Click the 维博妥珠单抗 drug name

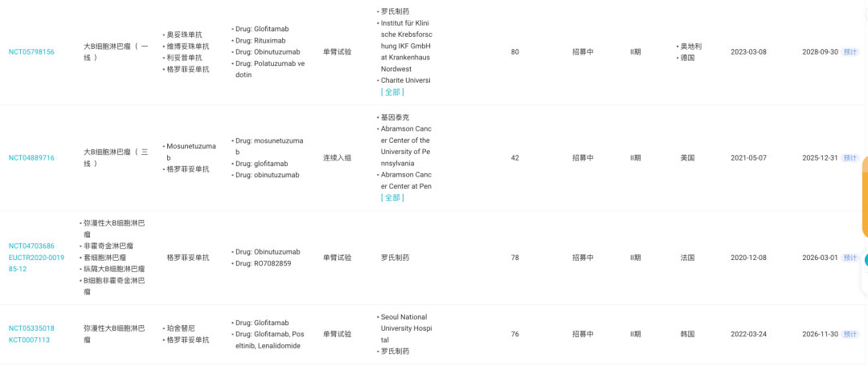point(187,47)
